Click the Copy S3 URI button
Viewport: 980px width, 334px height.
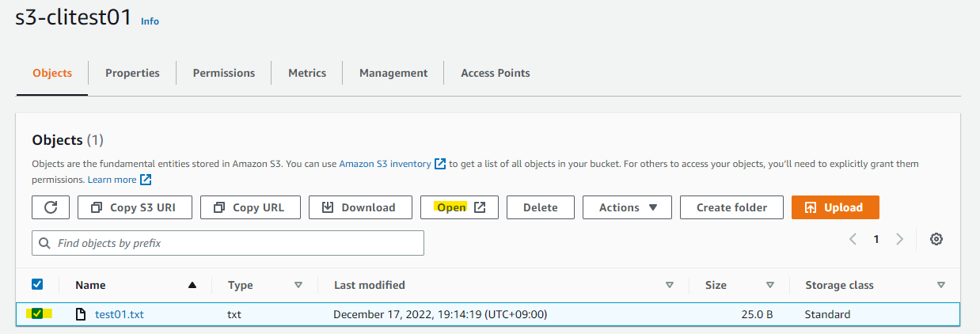[x=135, y=207]
